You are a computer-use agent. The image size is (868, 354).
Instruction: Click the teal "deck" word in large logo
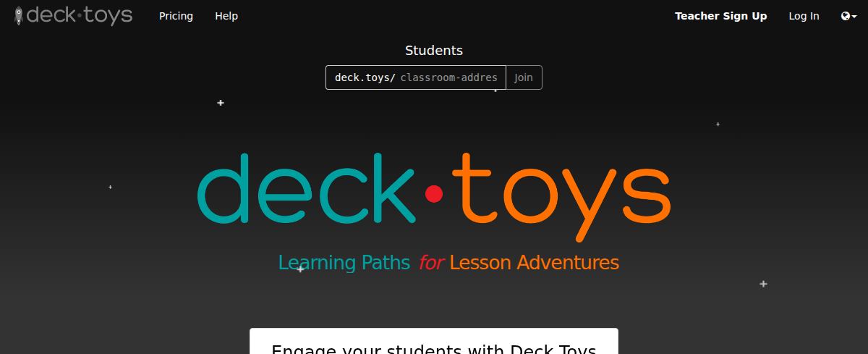point(307,188)
